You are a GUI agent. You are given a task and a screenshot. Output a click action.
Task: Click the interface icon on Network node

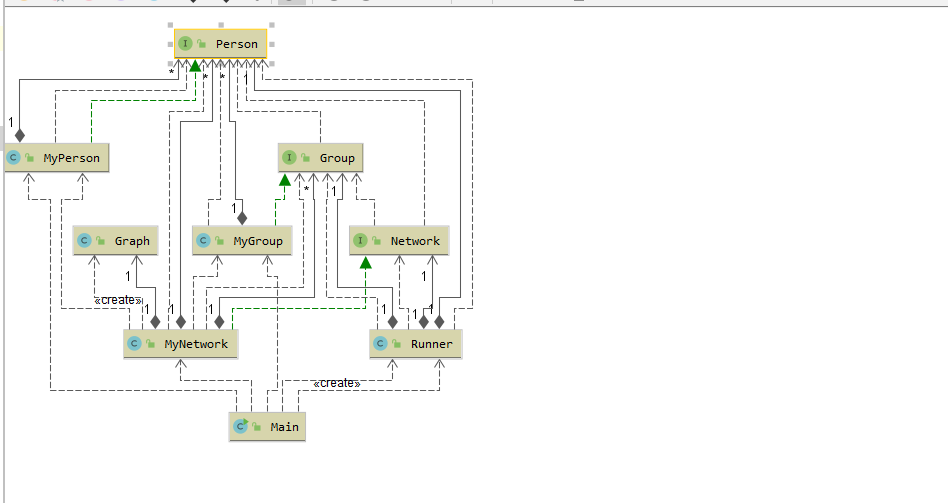[x=360, y=241]
